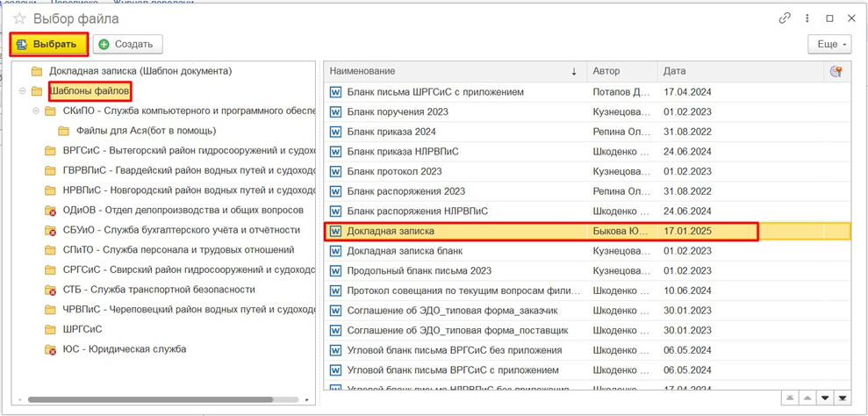Select the Шаблоны файлов folder
The width and height of the screenshot is (868, 416).
(x=90, y=90)
